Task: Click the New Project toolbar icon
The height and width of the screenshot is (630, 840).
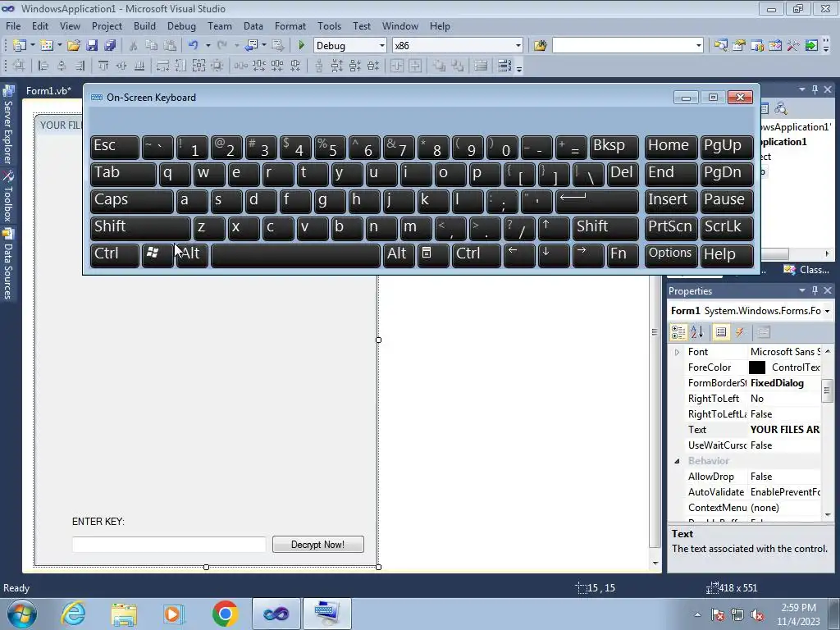Action: click(x=20, y=46)
